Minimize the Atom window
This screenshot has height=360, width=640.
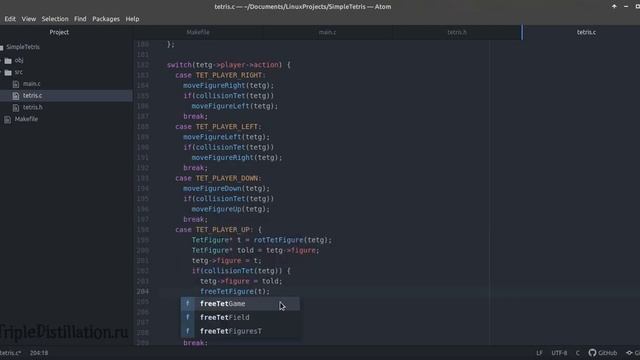(626, 6)
